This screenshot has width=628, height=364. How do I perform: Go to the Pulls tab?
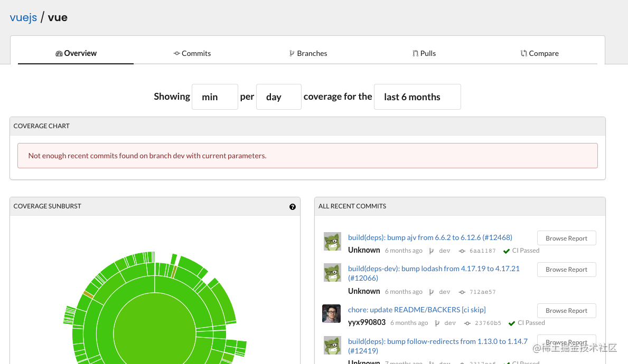(x=424, y=53)
